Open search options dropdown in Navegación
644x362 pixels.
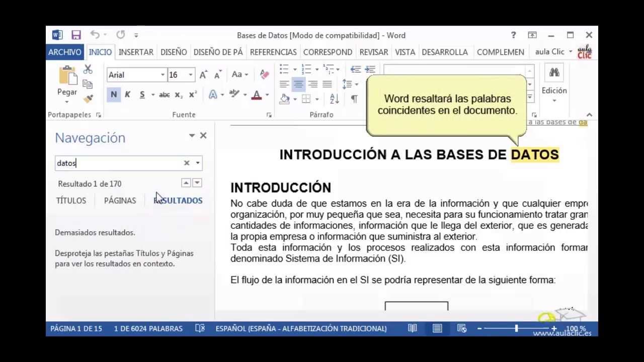click(x=198, y=163)
